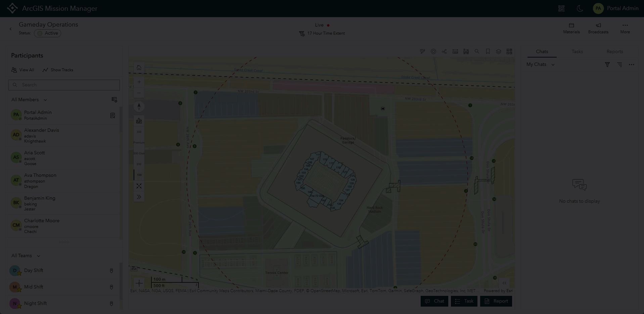
Task: Select member Benjamin King
Action: pos(63,203)
